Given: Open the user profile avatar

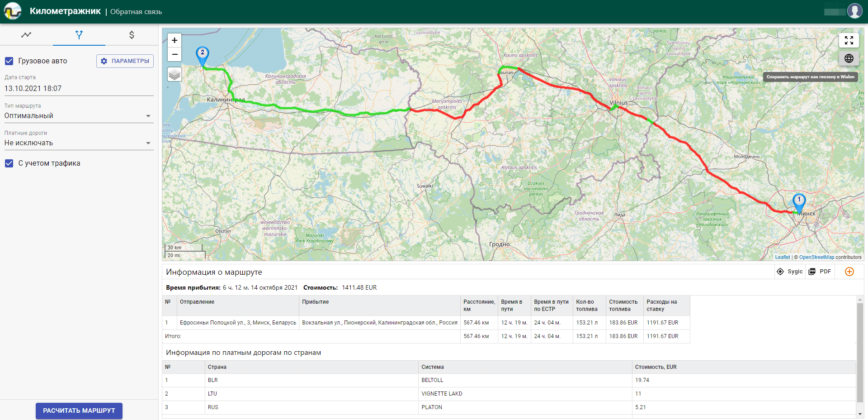Looking at the screenshot, I should point(854,11).
